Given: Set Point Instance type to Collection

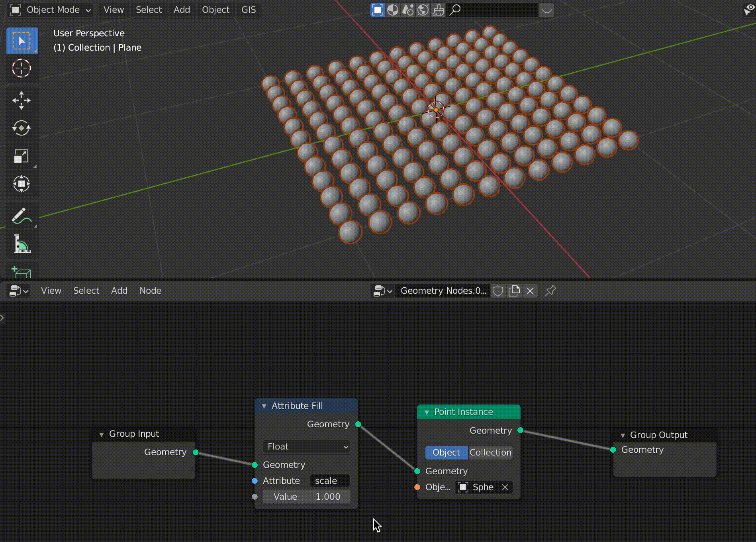Looking at the screenshot, I should point(490,453).
